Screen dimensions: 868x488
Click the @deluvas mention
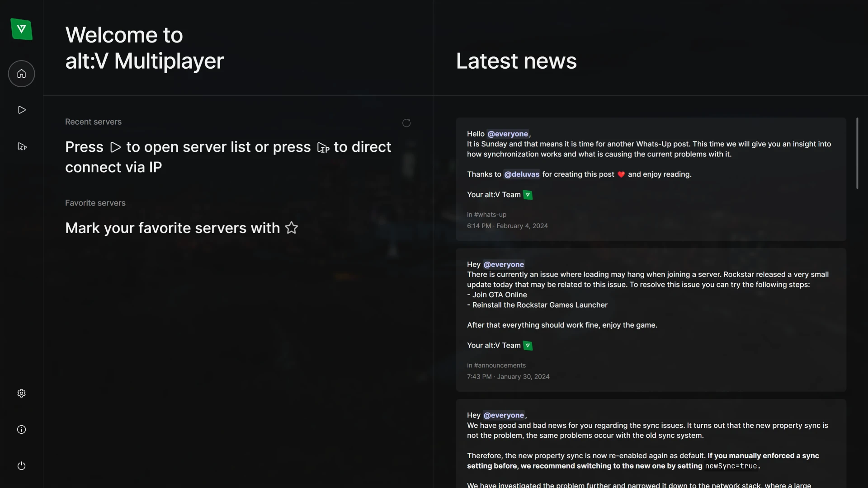(521, 174)
